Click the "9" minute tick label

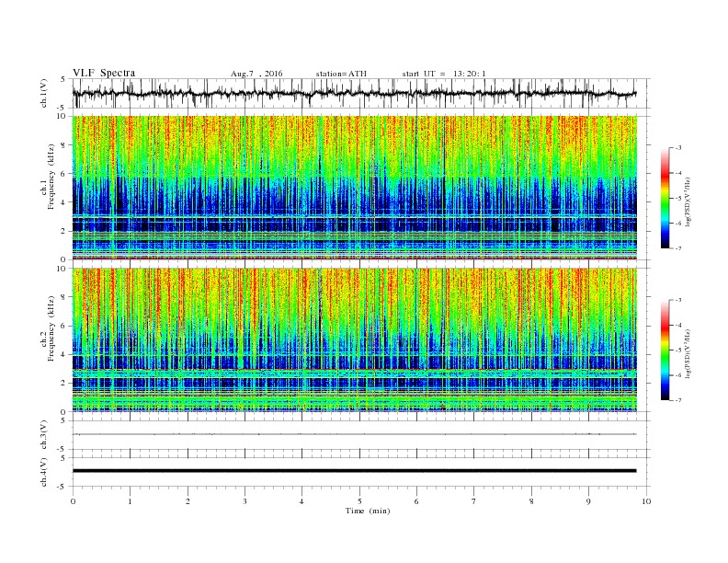coord(588,501)
